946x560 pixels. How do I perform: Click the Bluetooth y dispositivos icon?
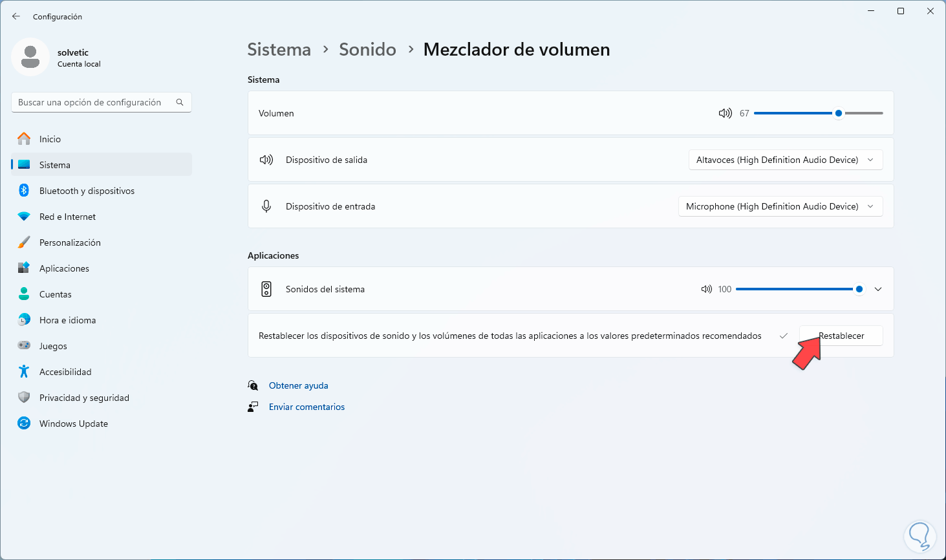[24, 191]
